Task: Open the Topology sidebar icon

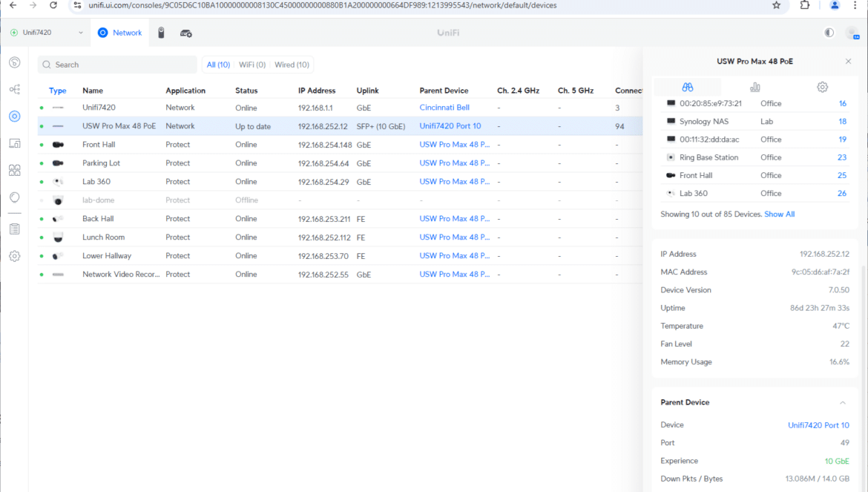Action: tap(15, 89)
